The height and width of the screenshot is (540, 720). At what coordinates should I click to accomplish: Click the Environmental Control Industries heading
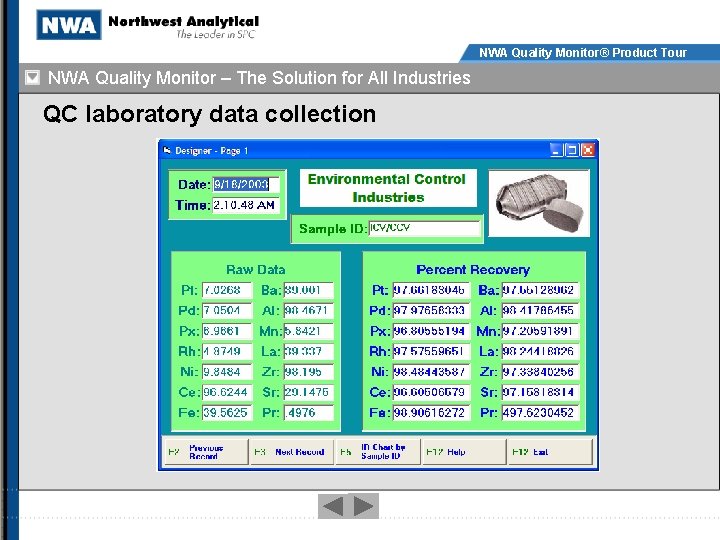(388, 188)
